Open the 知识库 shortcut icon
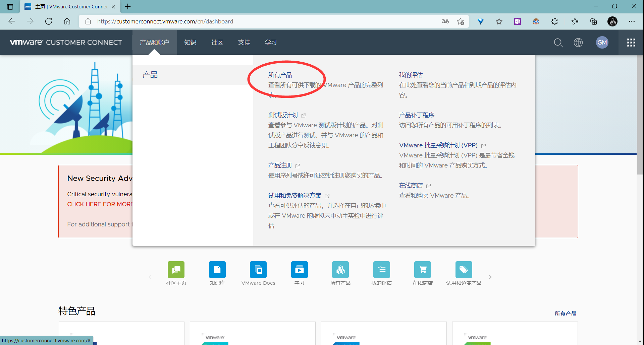The image size is (644, 345). [x=217, y=270]
